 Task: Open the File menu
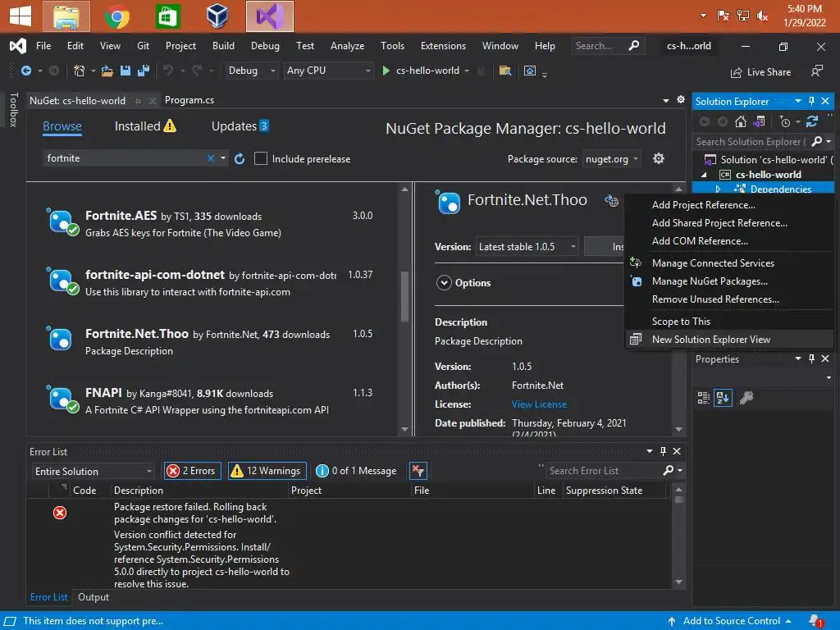[x=43, y=46]
